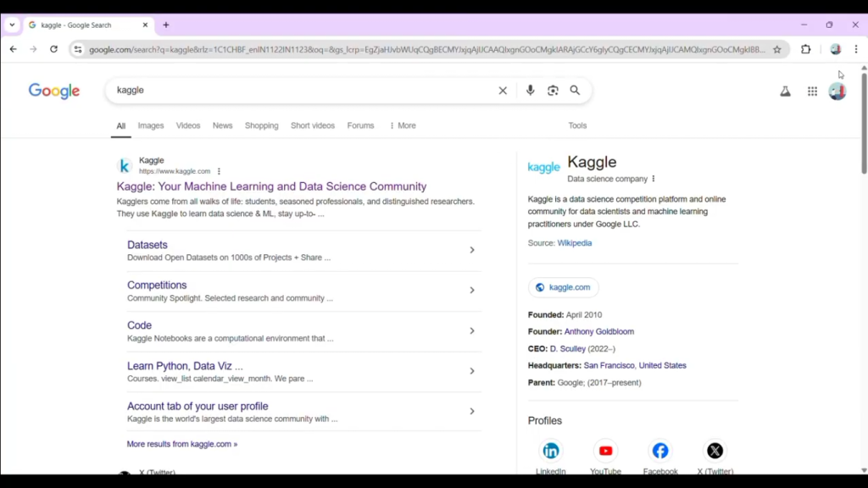This screenshot has height=488, width=868.
Task: Click the Kaggle logo in knowledge panel
Action: [x=543, y=167]
